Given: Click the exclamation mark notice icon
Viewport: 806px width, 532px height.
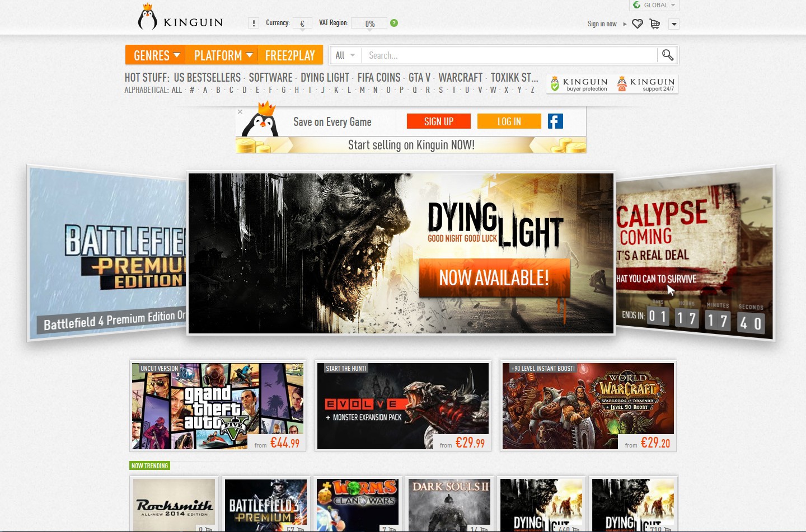Looking at the screenshot, I should point(254,23).
